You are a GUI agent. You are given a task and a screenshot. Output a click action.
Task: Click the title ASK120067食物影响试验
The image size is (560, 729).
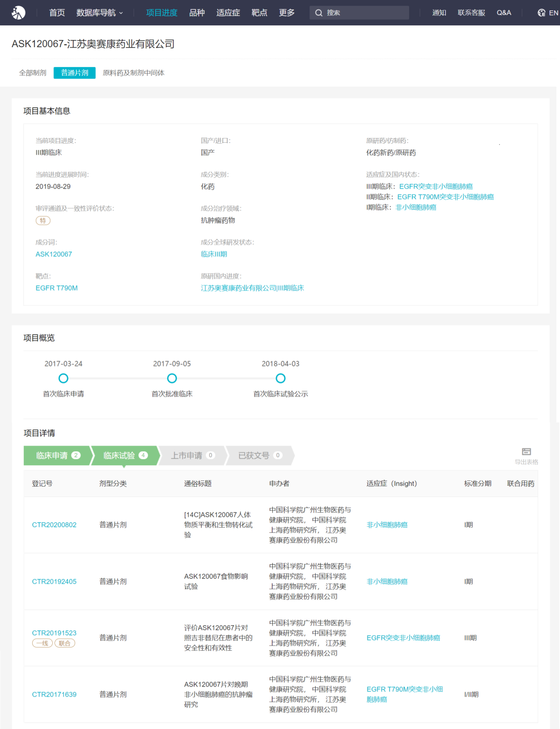(x=216, y=582)
